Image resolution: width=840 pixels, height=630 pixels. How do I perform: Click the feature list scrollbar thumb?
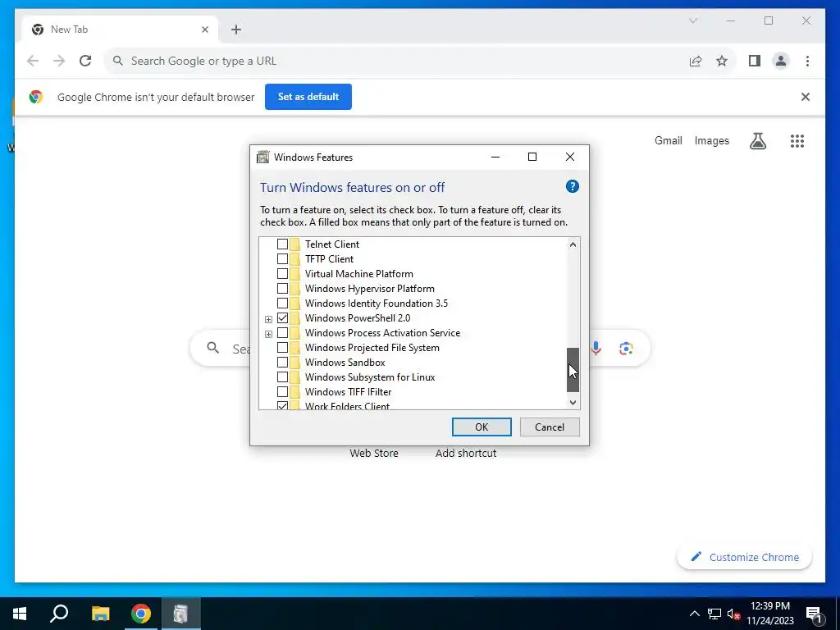click(573, 370)
